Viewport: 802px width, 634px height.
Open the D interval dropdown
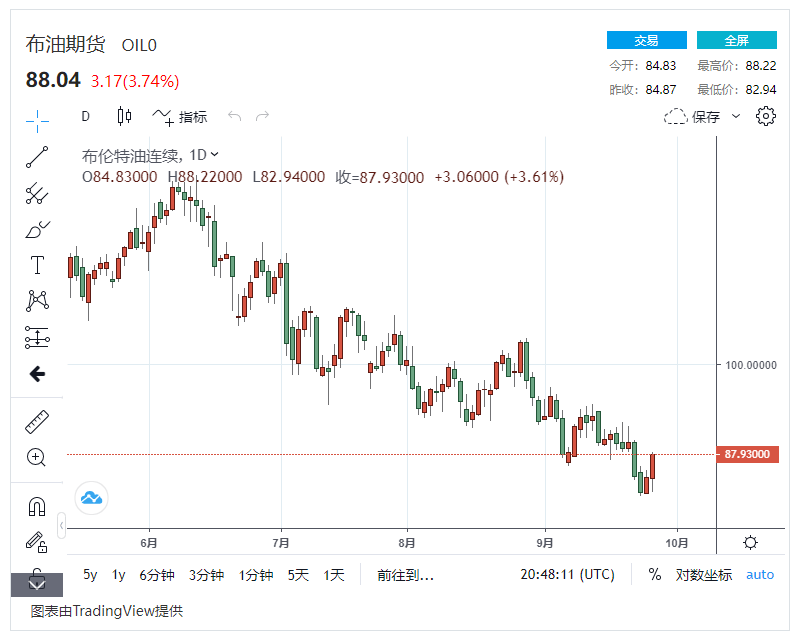pyautogui.click(x=86, y=116)
